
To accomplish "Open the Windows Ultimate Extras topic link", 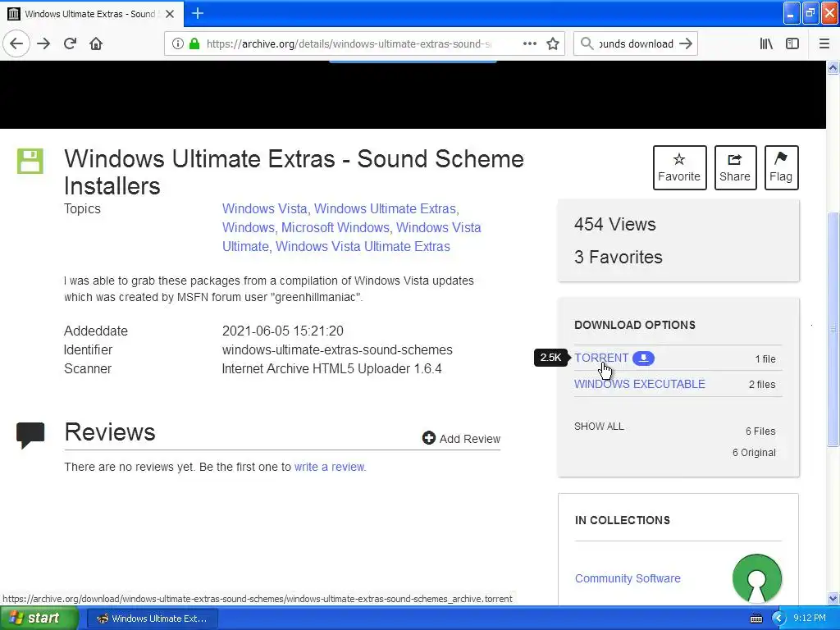I will click(x=386, y=209).
